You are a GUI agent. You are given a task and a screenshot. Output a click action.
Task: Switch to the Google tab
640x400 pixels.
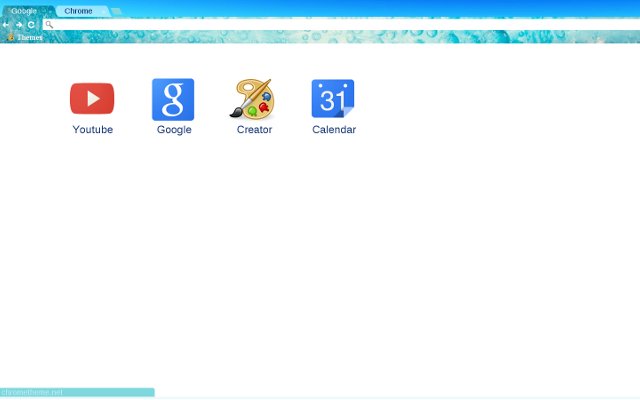tap(27, 11)
